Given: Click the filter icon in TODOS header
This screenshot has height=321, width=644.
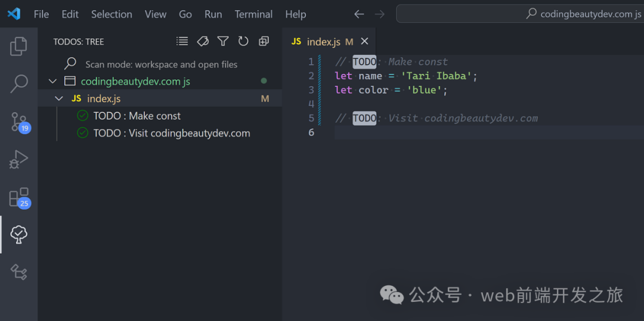Looking at the screenshot, I should coord(223,41).
